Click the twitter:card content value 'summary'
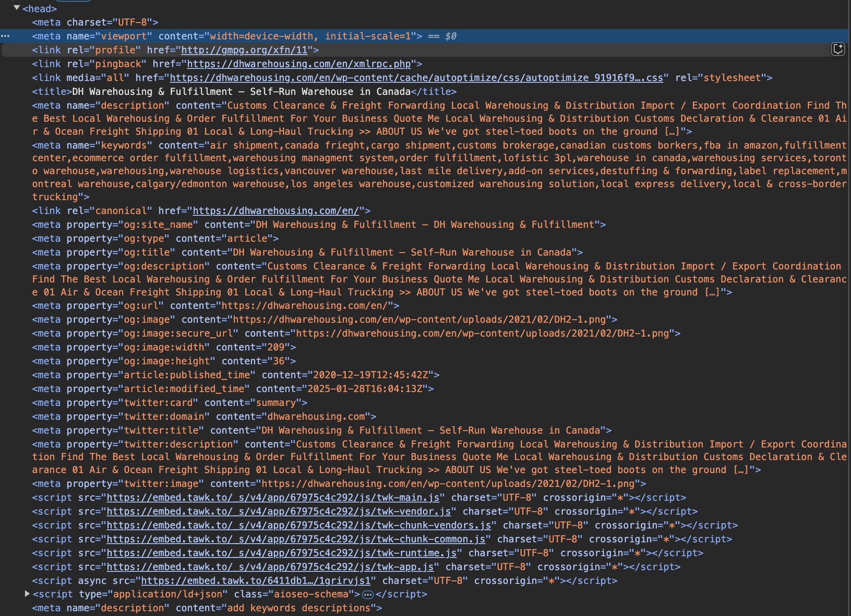The height and width of the screenshot is (616, 851). [x=276, y=402]
